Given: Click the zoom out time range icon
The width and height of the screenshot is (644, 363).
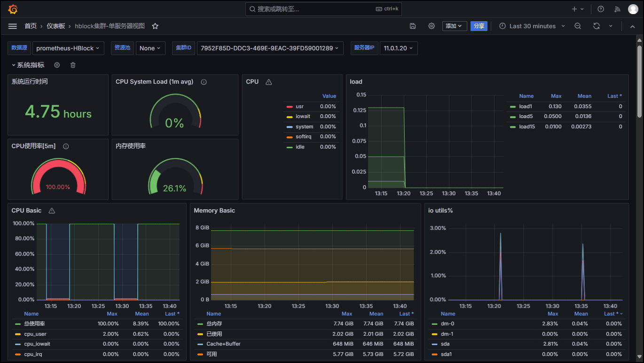Looking at the screenshot, I should click(578, 26).
